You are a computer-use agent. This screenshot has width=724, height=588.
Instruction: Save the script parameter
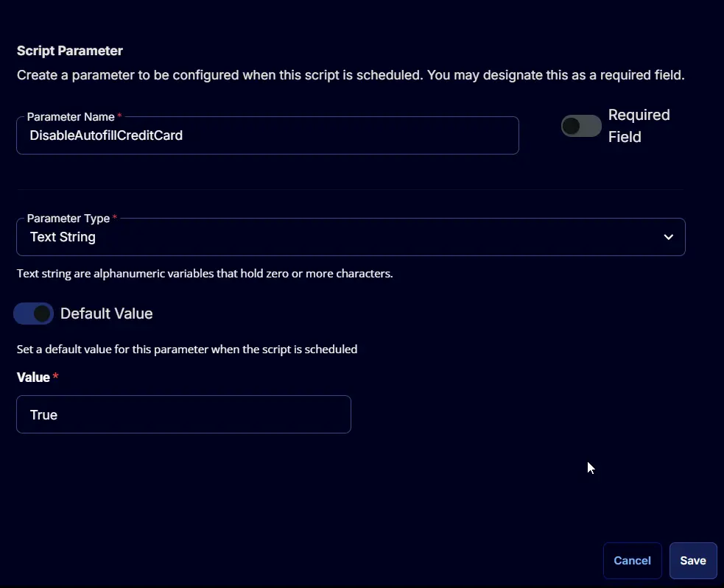point(692,560)
